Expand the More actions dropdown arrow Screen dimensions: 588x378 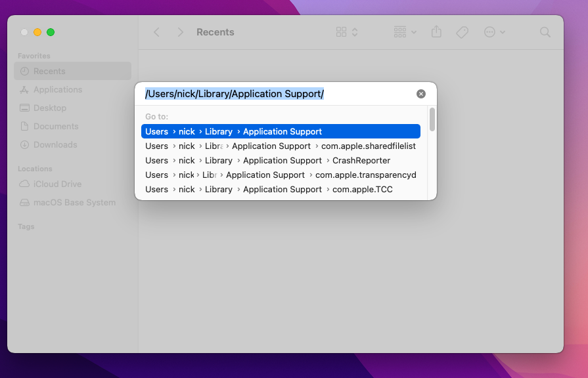tap(503, 32)
